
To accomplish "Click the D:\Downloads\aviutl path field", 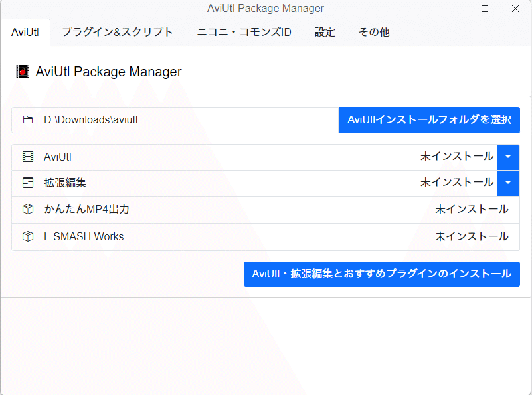I will pos(175,120).
